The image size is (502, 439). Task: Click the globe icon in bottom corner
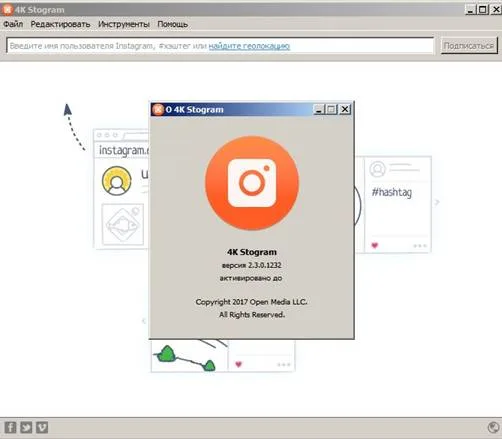[x=493, y=427]
